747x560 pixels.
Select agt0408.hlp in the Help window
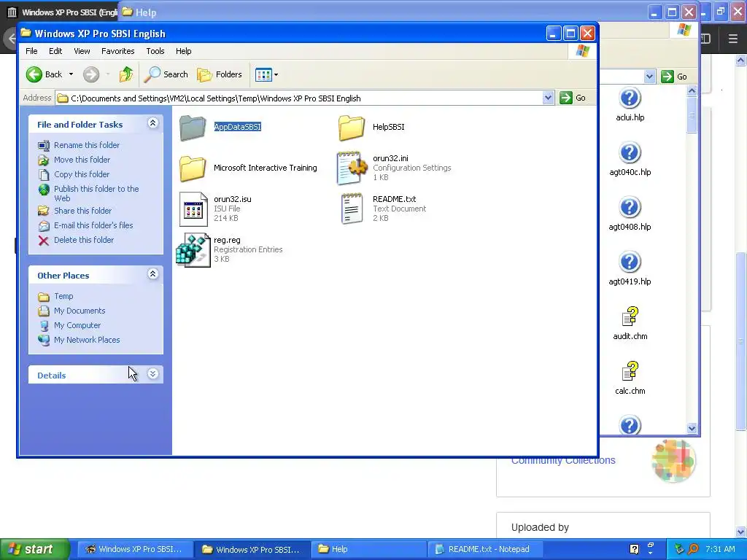click(x=630, y=214)
